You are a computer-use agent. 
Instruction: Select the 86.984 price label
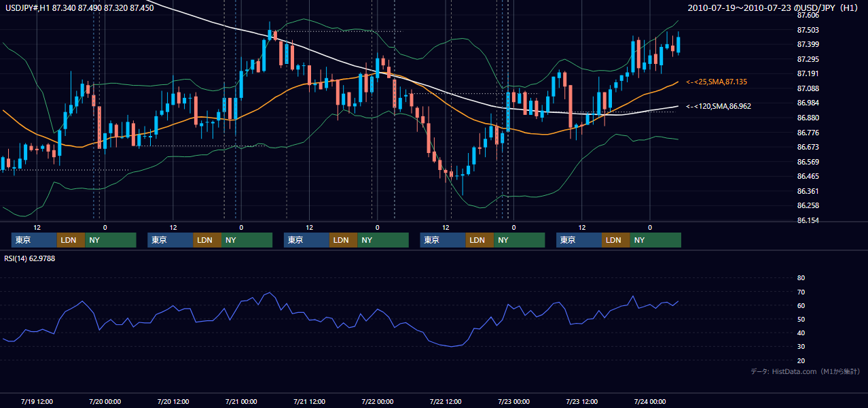(808, 103)
